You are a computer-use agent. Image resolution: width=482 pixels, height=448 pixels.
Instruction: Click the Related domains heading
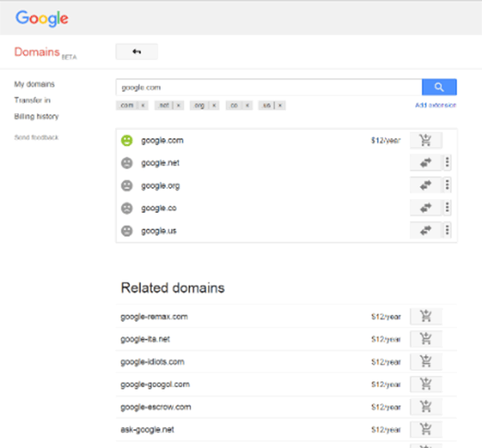coord(173,288)
